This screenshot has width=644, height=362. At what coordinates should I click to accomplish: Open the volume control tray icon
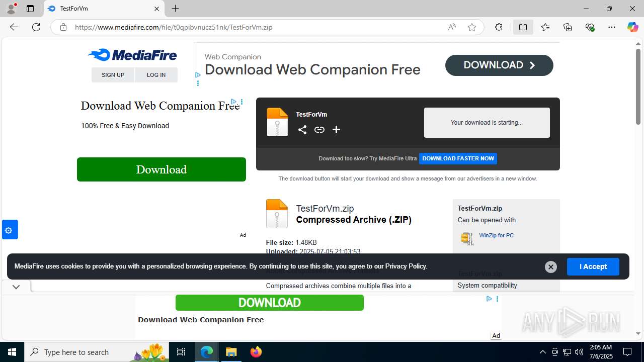[579, 352]
